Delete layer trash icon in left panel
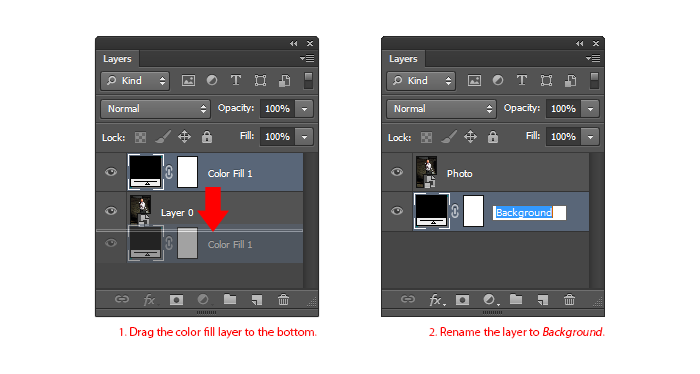700x374 pixels. [x=283, y=299]
